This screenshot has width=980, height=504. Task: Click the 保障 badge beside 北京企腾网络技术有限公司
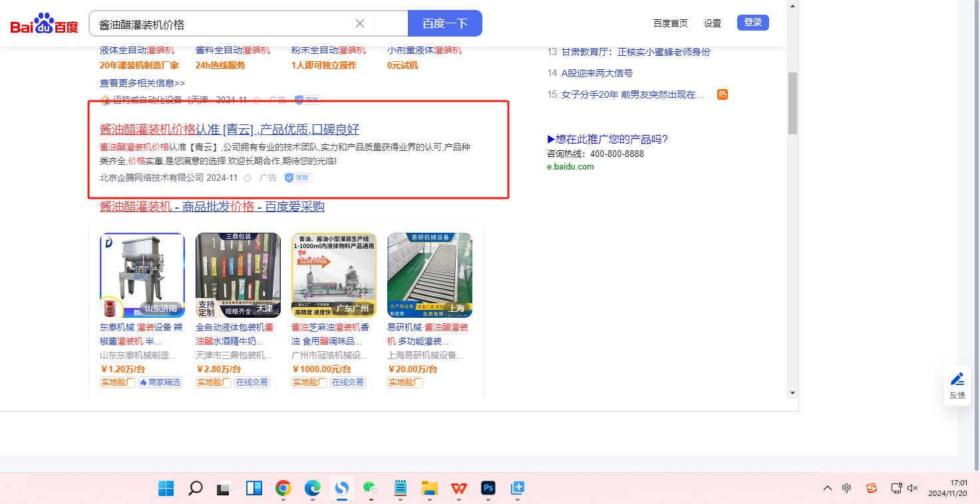click(298, 178)
